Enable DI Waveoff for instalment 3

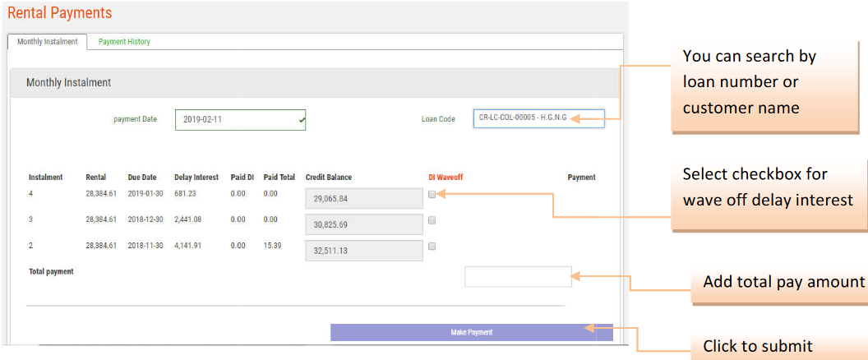[432, 220]
